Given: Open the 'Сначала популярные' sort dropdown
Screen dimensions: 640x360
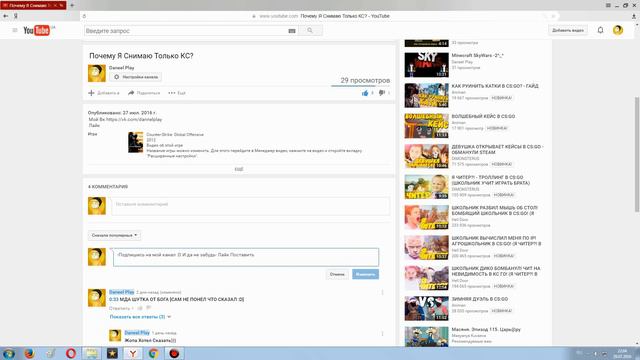Looking at the screenshot, I should (114, 236).
